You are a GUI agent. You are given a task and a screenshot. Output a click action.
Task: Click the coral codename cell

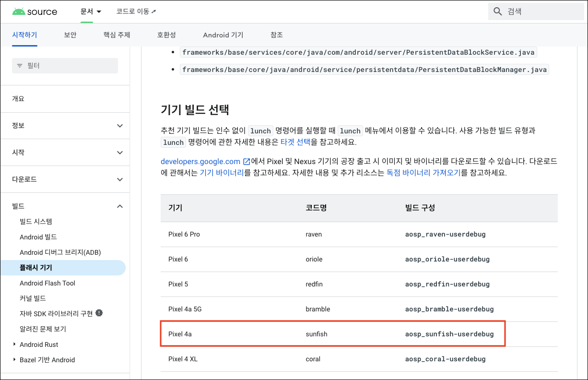(313, 359)
